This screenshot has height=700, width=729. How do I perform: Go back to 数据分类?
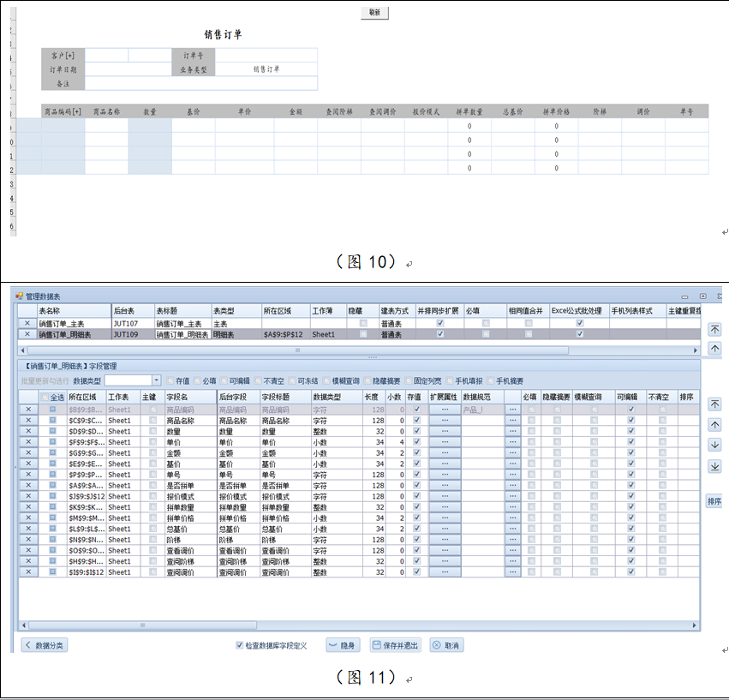tap(45, 645)
